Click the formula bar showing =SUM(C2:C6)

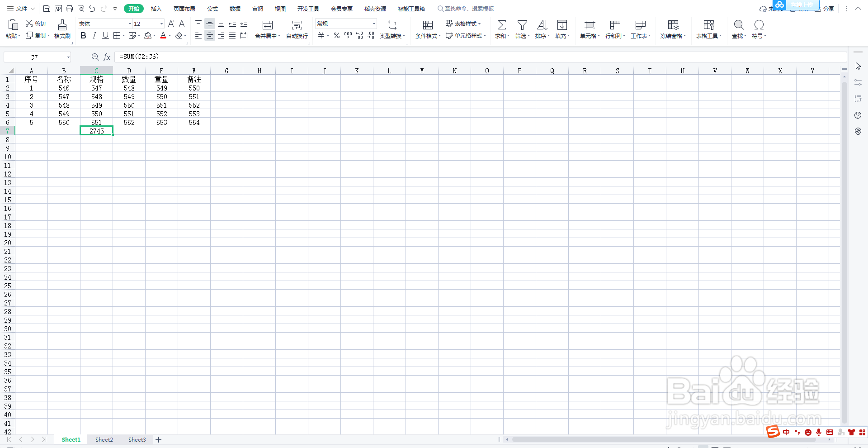[x=481, y=57]
